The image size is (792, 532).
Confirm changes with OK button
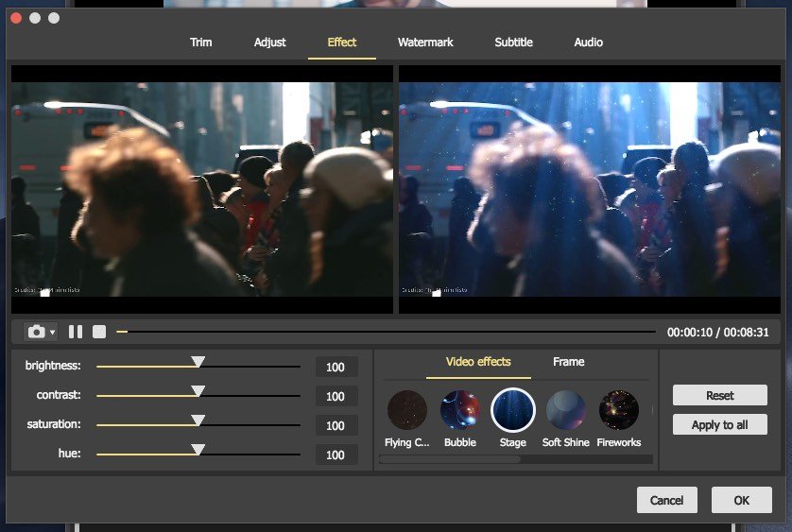click(741, 500)
